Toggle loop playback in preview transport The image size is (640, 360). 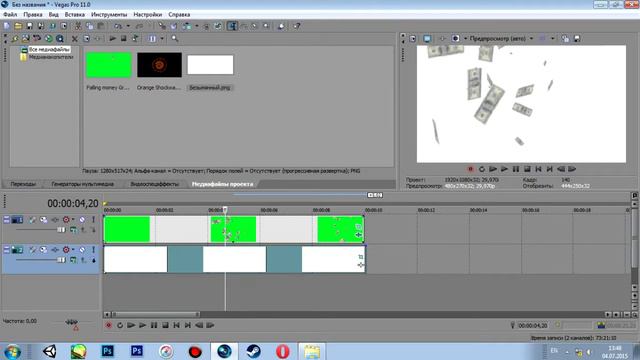pos(482,169)
